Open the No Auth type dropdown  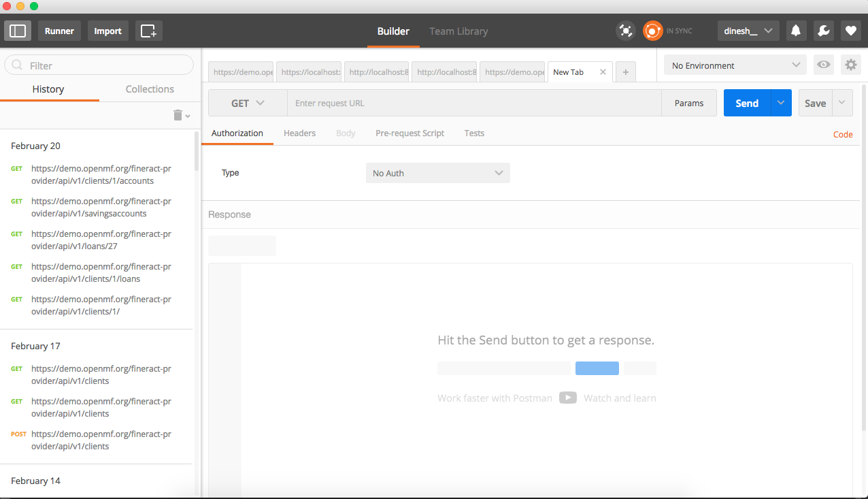pos(437,173)
